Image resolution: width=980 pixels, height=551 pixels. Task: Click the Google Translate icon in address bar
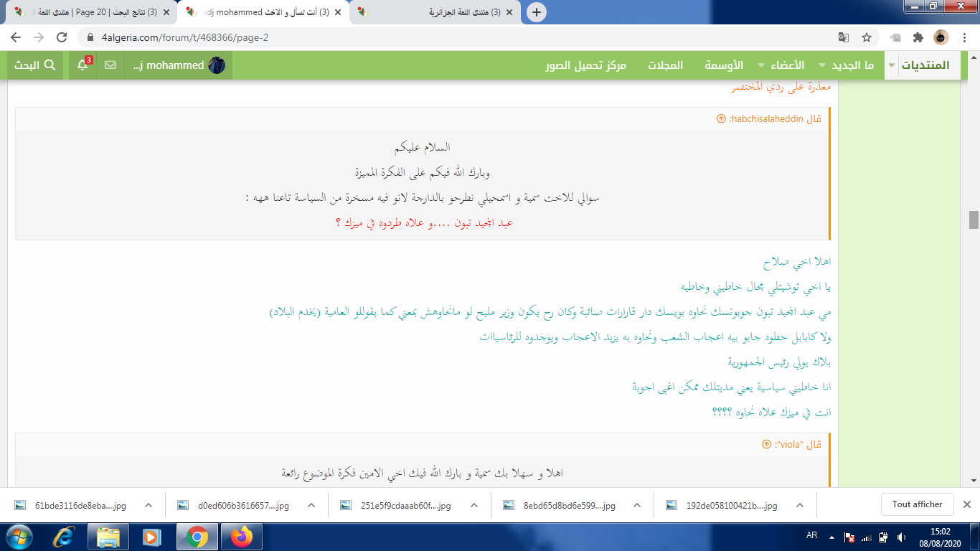point(844,37)
